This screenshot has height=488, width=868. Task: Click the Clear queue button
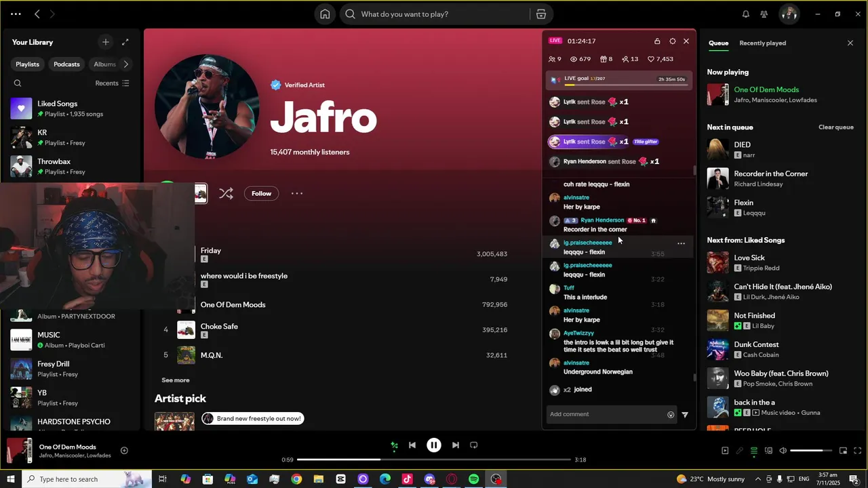(835, 127)
